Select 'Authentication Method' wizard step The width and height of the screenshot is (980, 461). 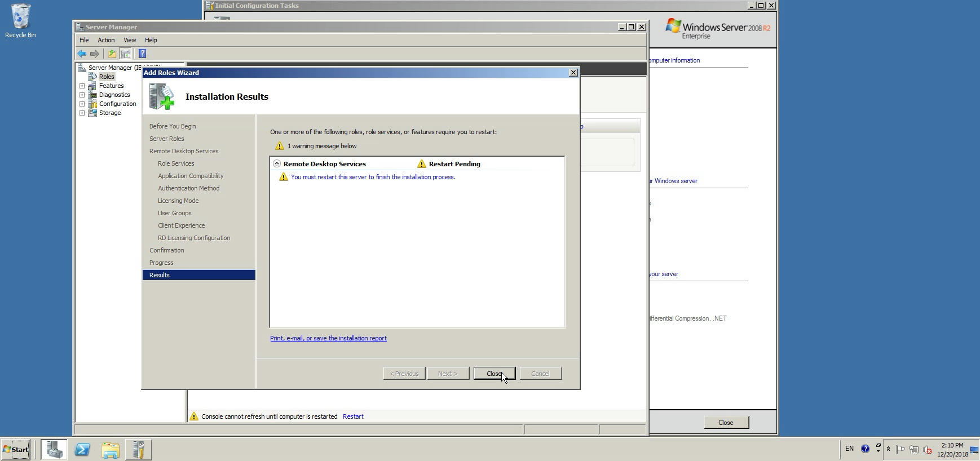tap(189, 188)
